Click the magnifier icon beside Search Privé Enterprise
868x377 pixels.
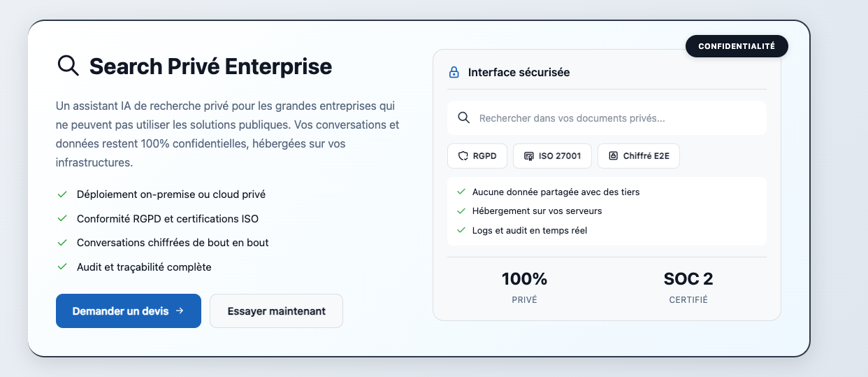tap(68, 66)
